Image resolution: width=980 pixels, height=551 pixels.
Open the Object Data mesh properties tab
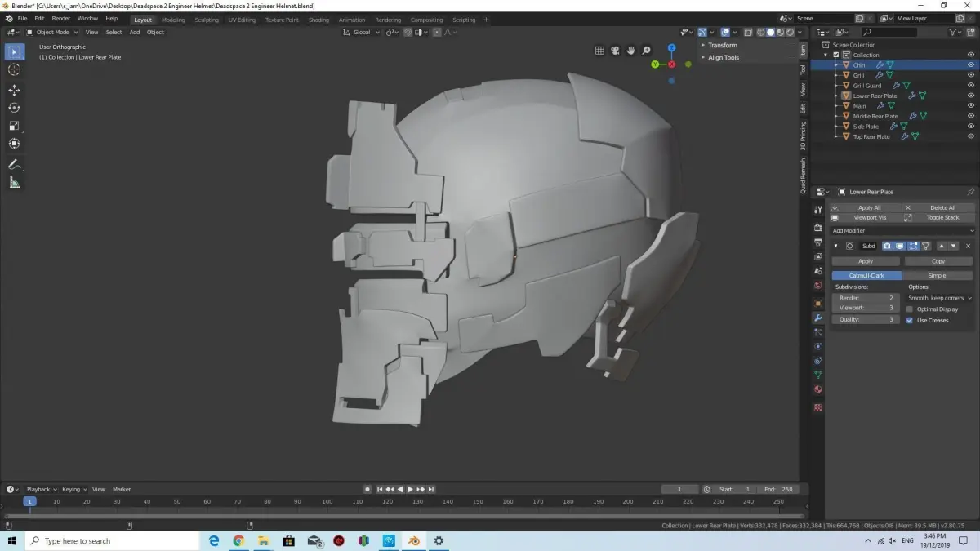tap(818, 375)
